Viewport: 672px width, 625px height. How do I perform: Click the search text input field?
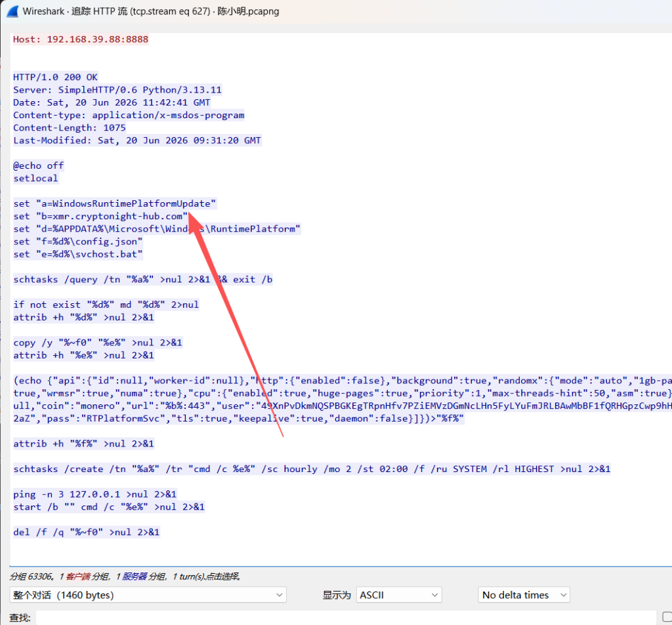tap(346, 618)
